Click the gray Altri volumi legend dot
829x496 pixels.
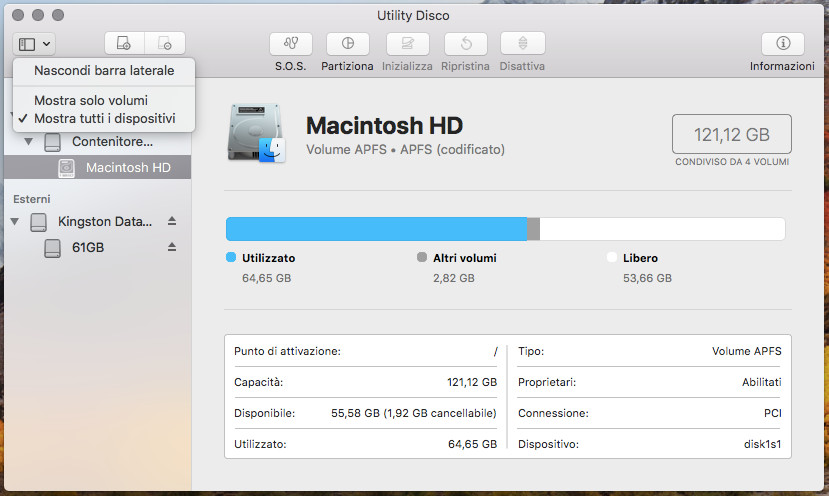pyautogui.click(x=422, y=257)
